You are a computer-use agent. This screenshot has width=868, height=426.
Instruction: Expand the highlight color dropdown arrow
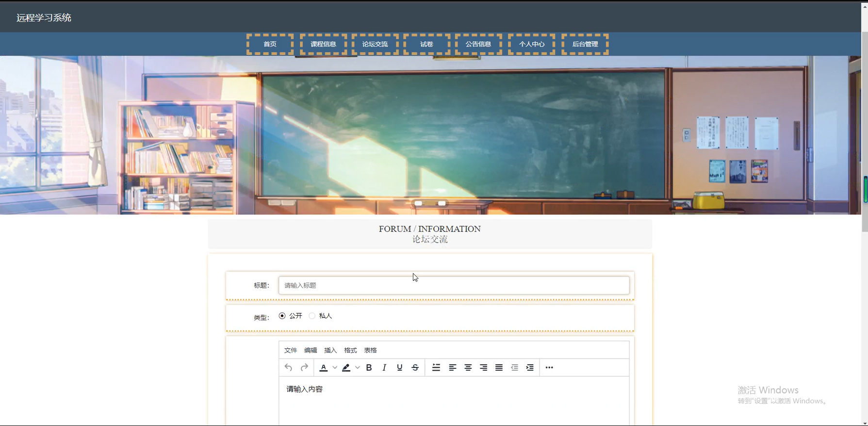[x=357, y=367]
